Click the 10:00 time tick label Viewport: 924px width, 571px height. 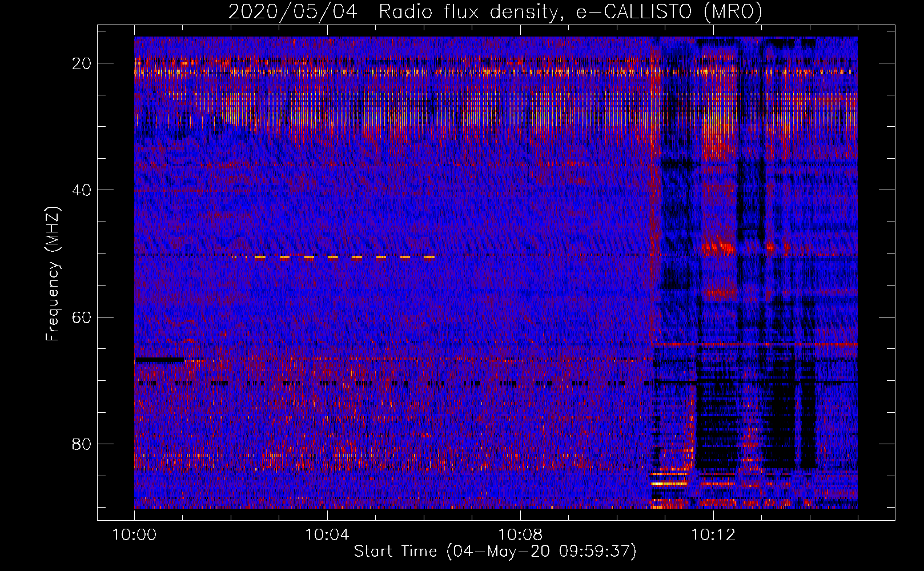pos(134,535)
